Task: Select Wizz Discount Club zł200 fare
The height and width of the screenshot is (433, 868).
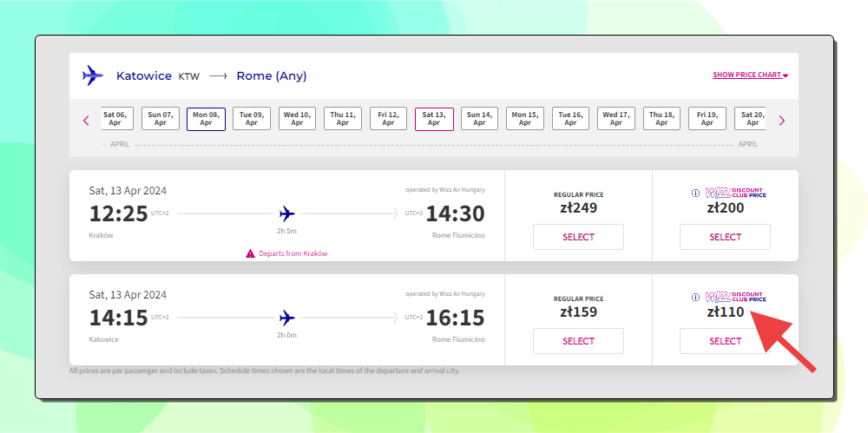Action: coord(725,237)
